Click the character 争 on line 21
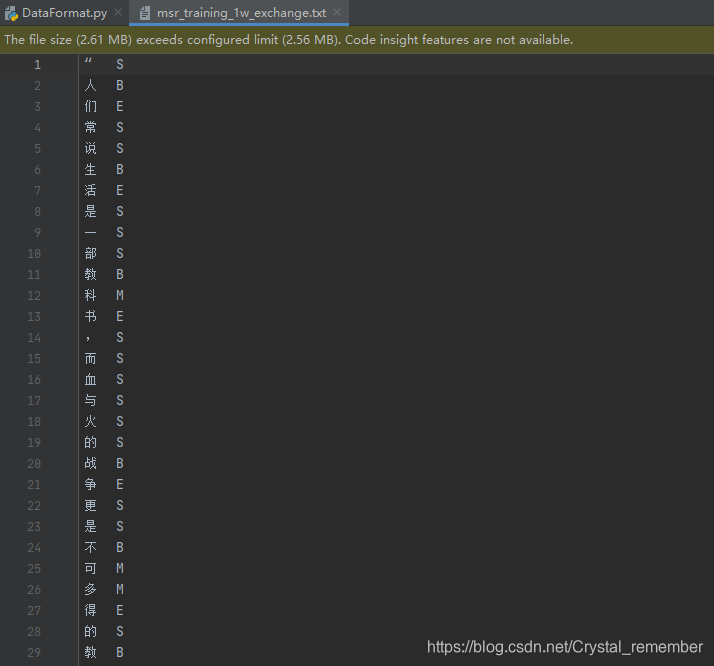714x666 pixels. [x=91, y=485]
